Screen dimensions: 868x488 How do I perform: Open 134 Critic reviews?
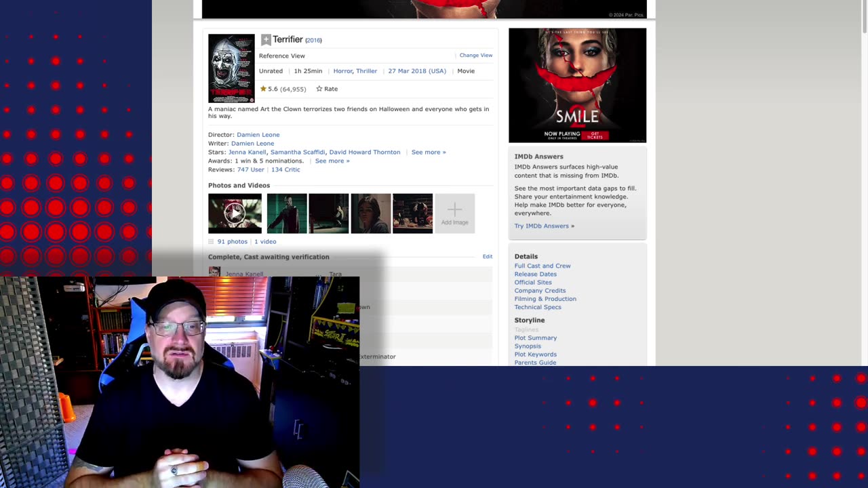[x=285, y=169]
